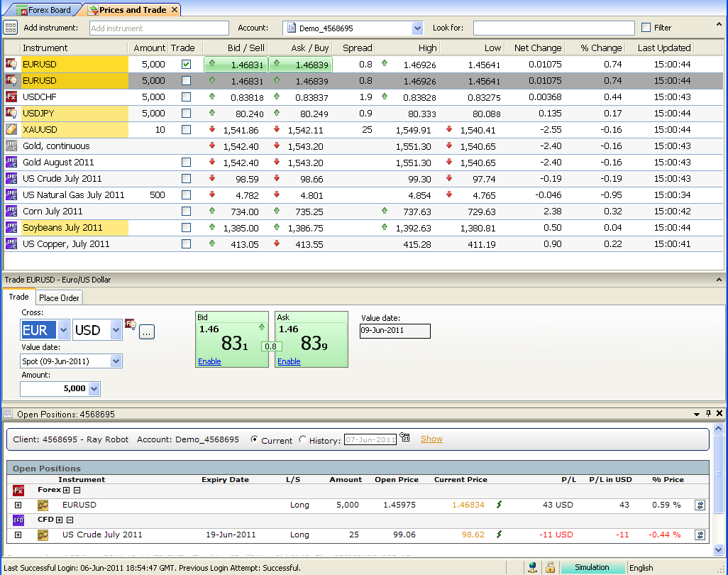Click the Open Positions scrollbar down arrow
The image size is (728, 575).
(718, 550)
